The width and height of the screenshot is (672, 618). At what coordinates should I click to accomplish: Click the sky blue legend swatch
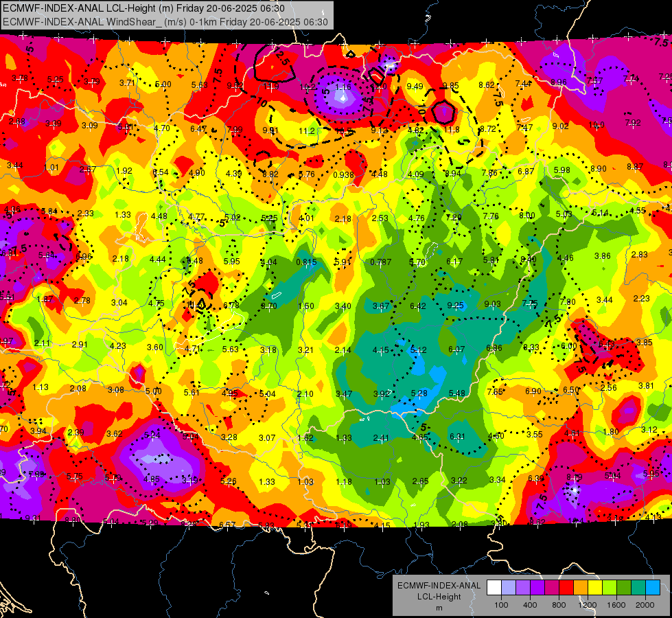(652, 588)
